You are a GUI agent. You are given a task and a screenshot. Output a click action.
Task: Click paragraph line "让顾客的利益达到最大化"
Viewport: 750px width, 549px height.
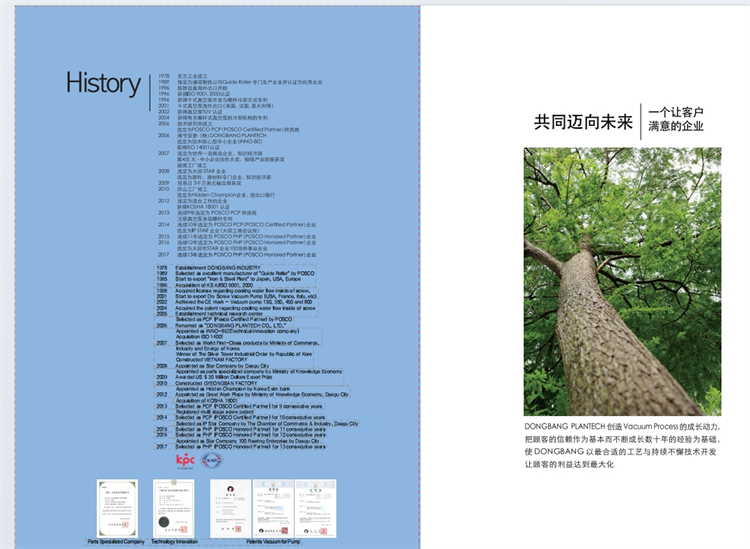(569, 464)
